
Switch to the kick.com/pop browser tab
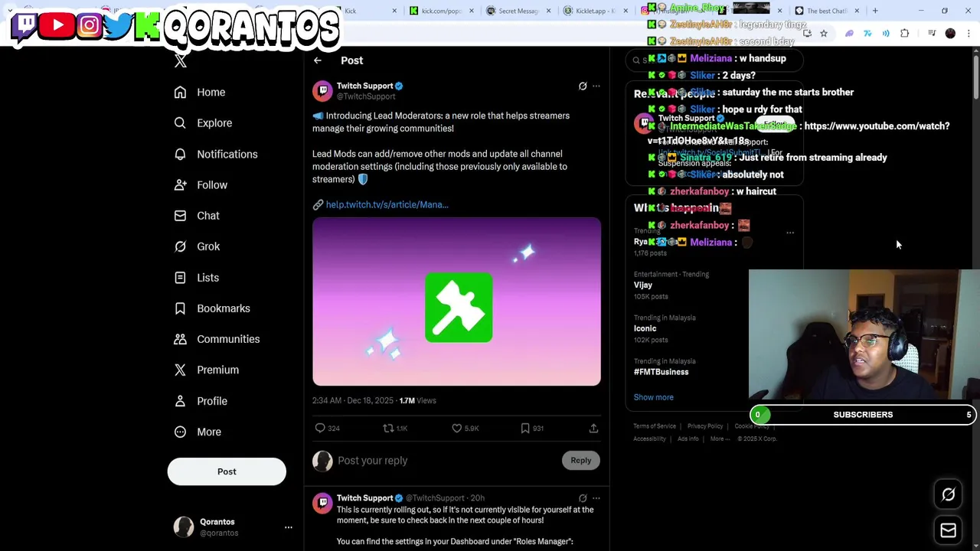440,11
